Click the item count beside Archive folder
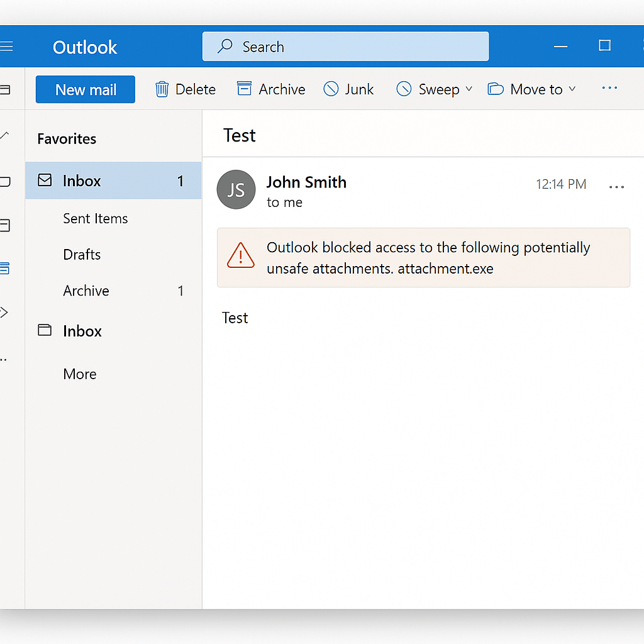 tap(180, 291)
